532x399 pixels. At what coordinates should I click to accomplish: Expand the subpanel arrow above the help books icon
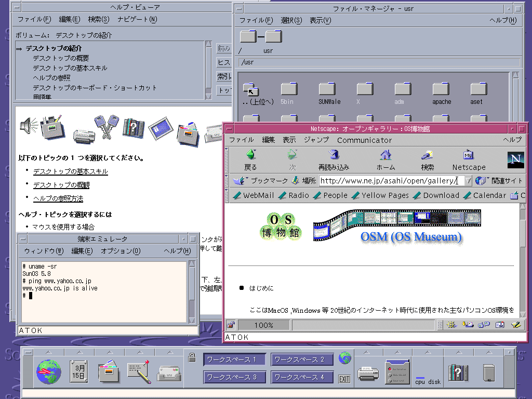459,352
